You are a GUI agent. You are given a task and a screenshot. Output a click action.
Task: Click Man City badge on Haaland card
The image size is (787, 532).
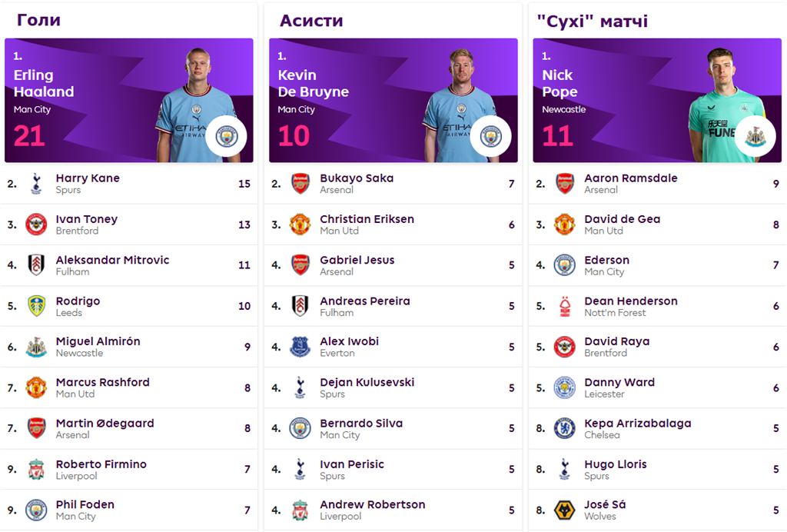[x=226, y=137]
